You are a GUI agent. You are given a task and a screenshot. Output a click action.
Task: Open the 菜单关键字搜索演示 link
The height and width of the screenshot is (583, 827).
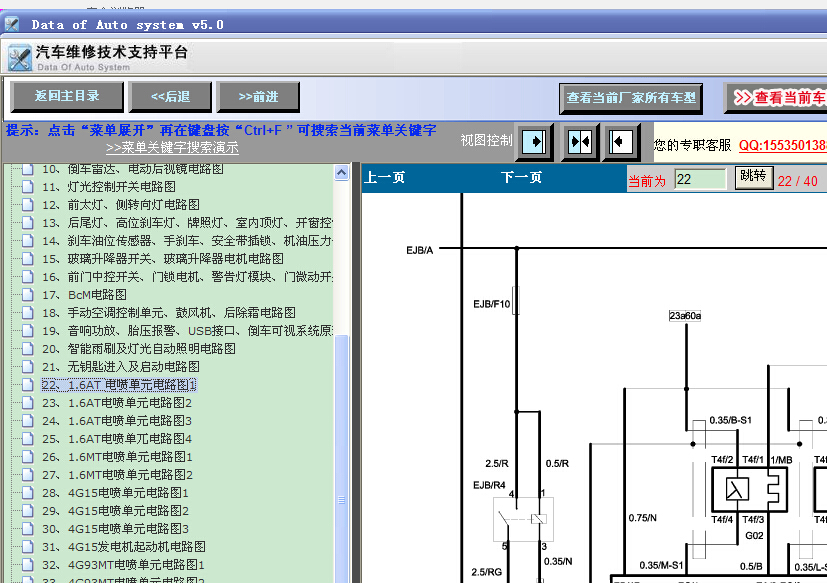172,148
